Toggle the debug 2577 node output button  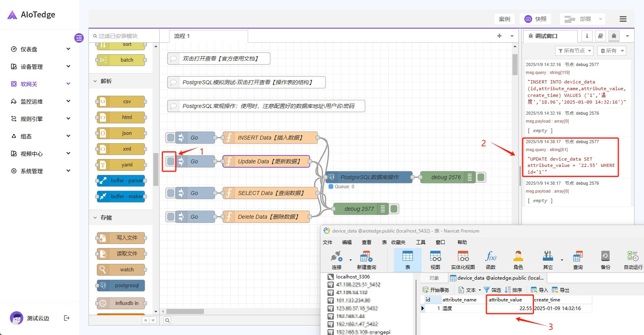(394, 209)
